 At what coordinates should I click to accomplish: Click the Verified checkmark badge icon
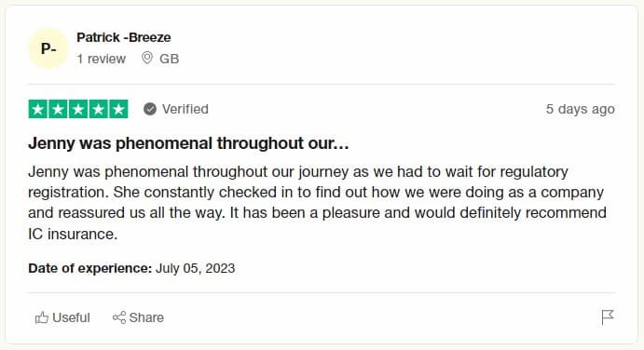(150, 109)
